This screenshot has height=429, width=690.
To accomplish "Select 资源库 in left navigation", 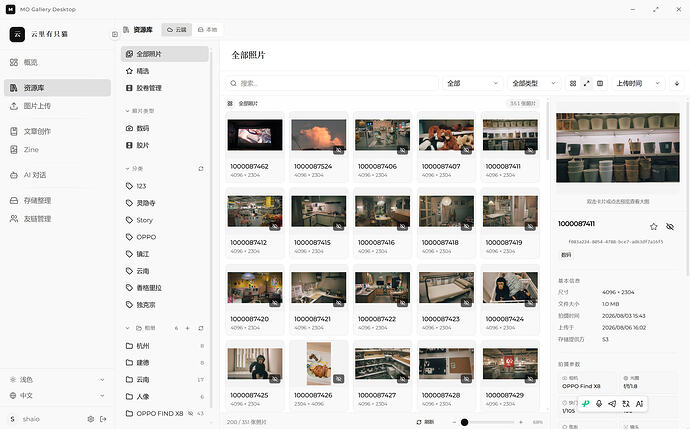I will click(x=57, y=88).
